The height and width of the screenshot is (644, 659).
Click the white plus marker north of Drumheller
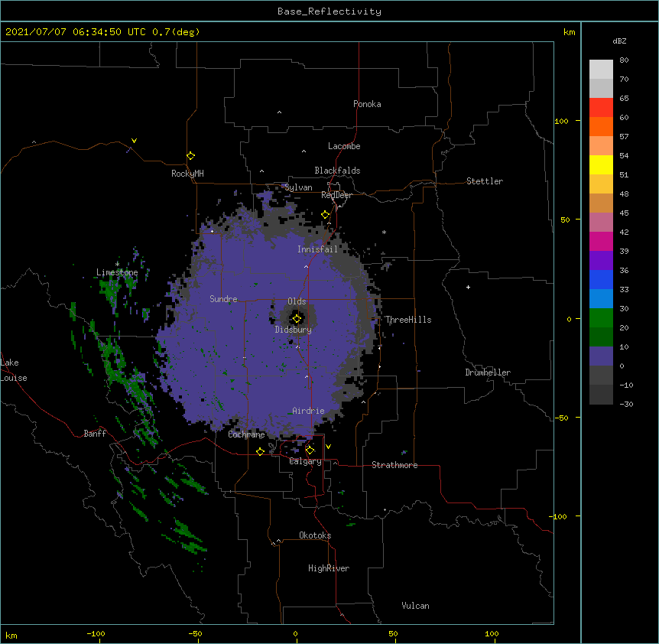[468, 287]
